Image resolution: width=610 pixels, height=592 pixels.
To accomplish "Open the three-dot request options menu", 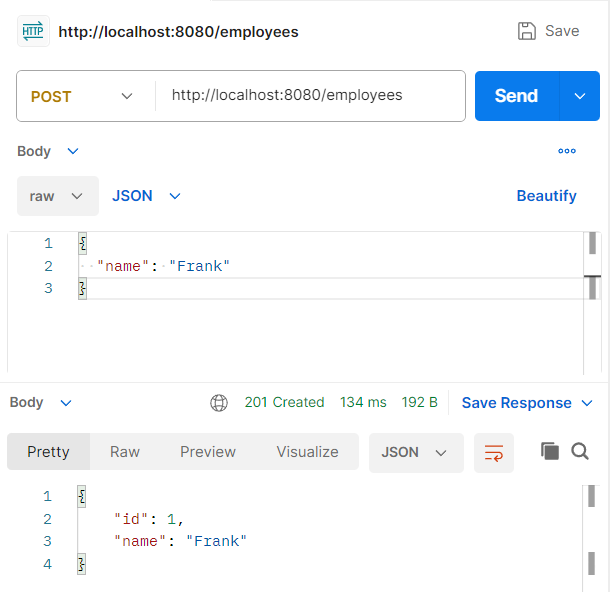I will click(567, 151).
